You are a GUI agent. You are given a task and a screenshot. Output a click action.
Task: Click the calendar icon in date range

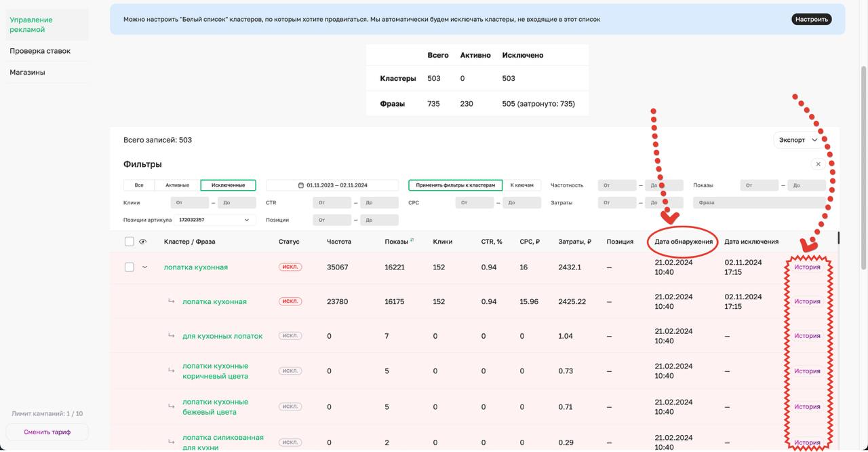[x=301, y=185]
